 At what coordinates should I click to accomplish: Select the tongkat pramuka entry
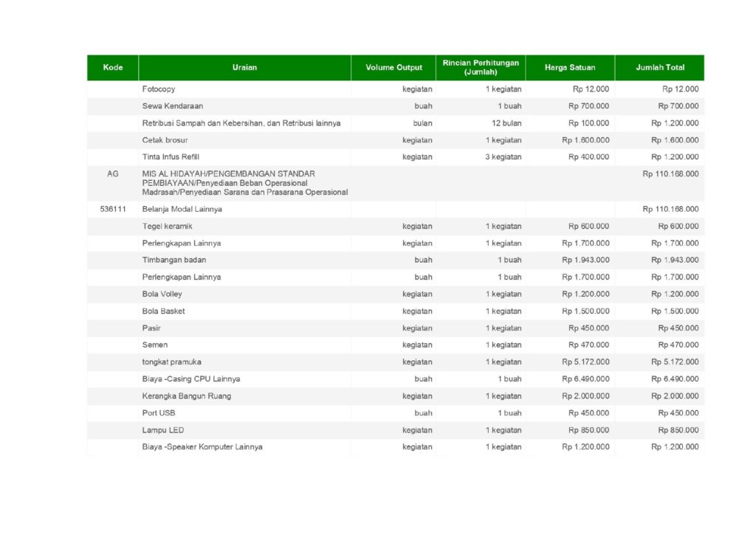[x=172, y=362]
